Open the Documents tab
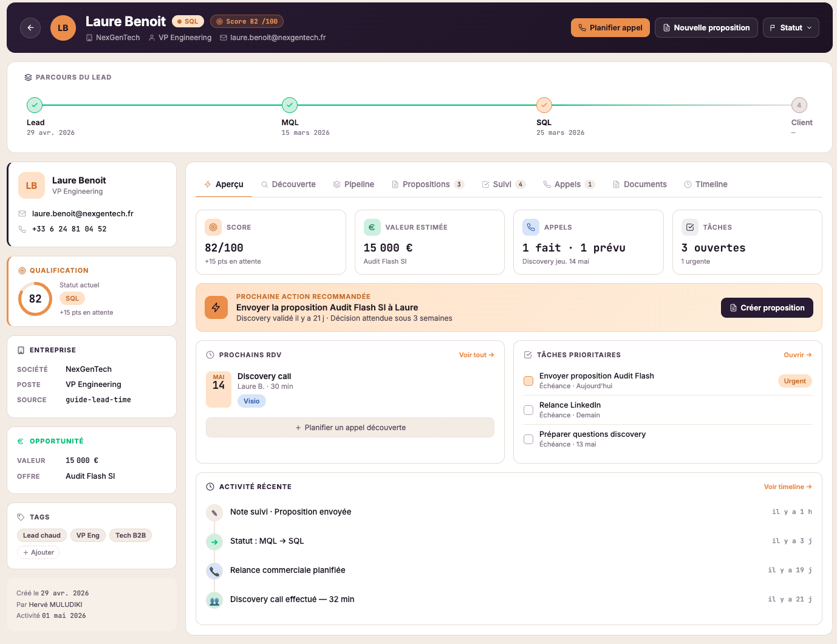Image resolution: width=837 pixels, height=644 pixels. pyautogui.click(x=640, y=185)
